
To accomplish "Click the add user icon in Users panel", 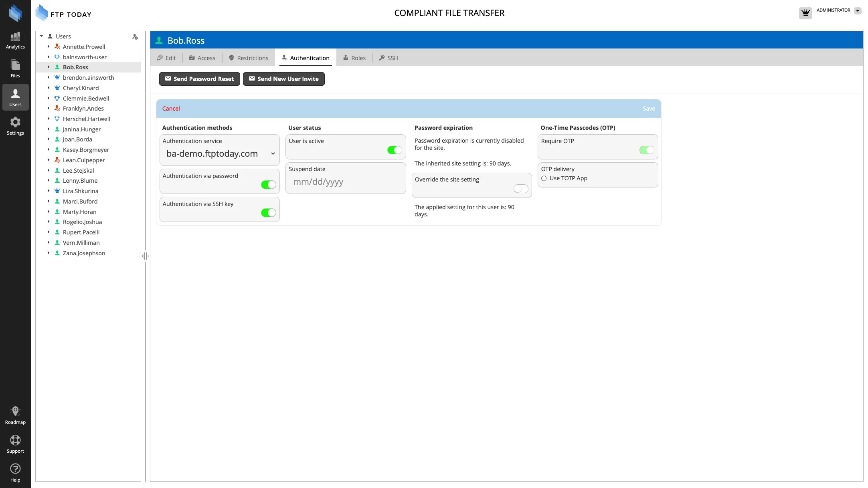I will click(x=135, y=36).
